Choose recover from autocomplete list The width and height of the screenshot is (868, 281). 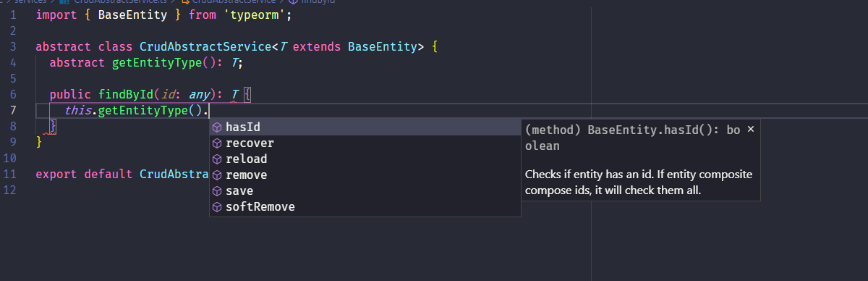[365, 143]
